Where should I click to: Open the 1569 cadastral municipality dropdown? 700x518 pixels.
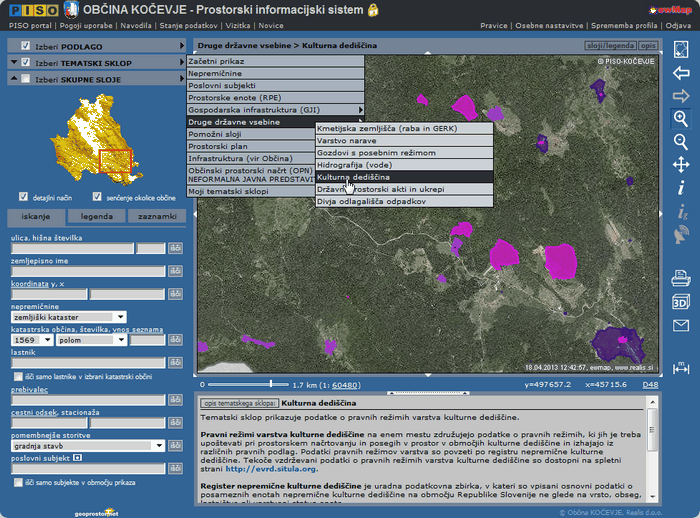[47, 340]
